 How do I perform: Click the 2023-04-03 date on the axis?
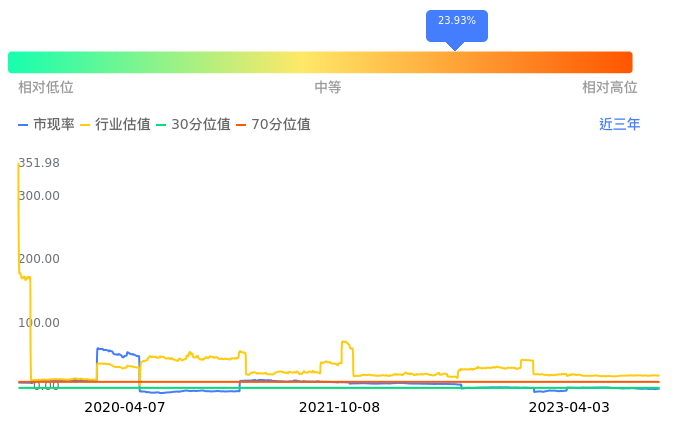(569, 408)
